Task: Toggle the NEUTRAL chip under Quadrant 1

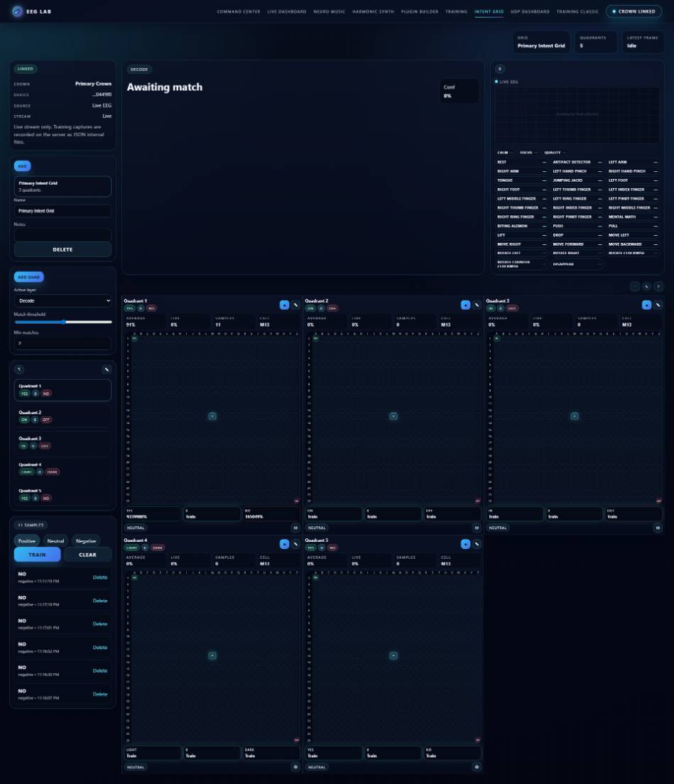Action: (x=136, y=528)
